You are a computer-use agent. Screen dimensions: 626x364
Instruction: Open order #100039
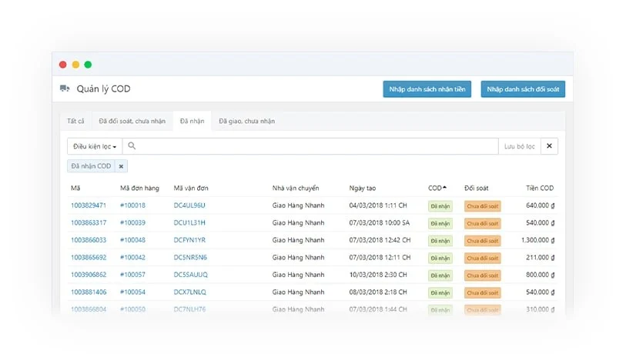pyautogui.click(x=133, y=222)
